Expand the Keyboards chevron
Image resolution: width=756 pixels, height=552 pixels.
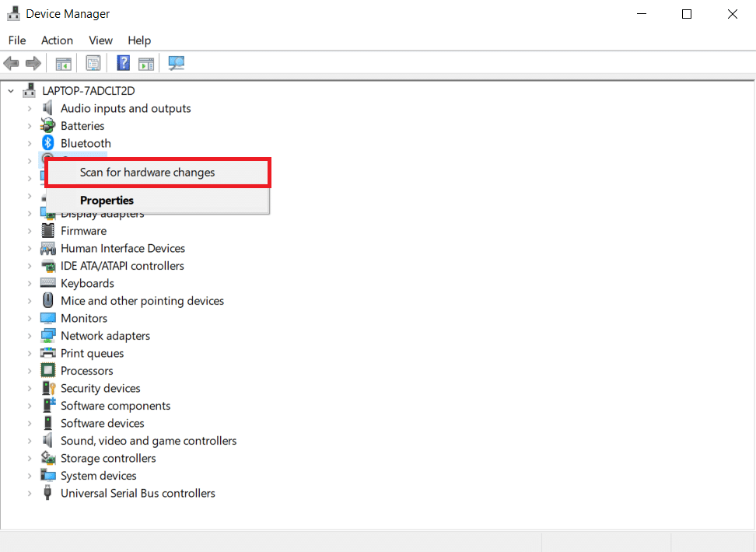(x=30, y=284)
